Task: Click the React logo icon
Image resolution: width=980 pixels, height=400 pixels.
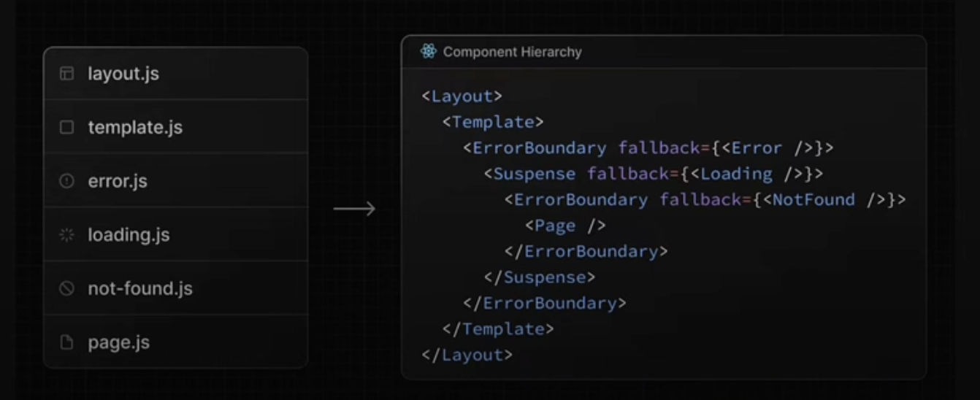Action: point(428,52)
